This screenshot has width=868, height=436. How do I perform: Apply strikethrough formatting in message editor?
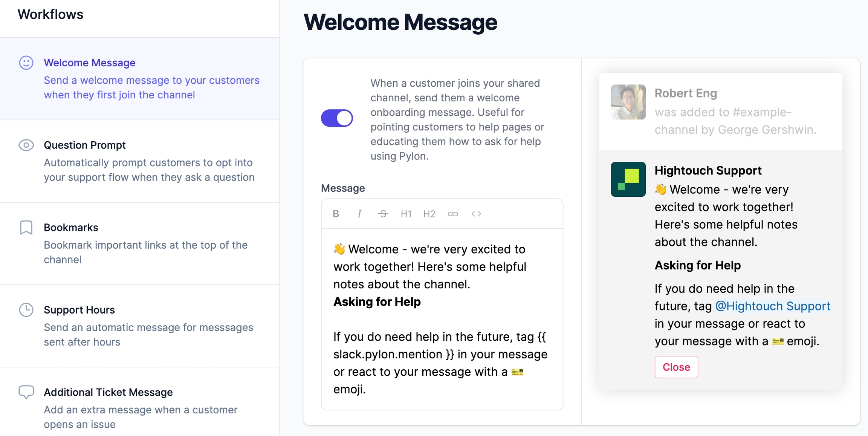pos(383,214)
